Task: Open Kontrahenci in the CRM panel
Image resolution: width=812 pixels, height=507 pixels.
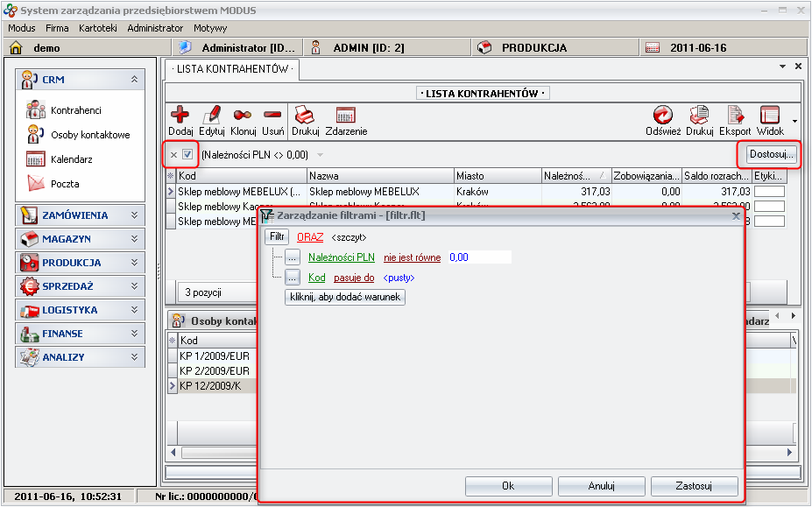Action: coord(75,110)
